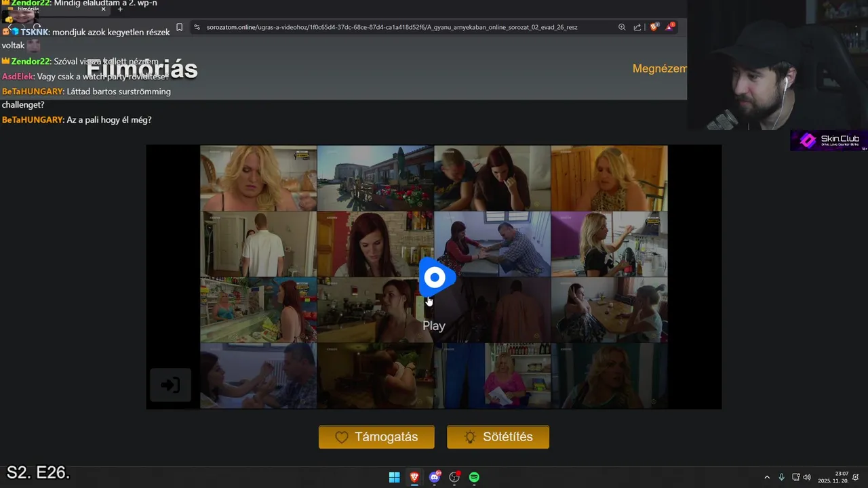Image resolution: width=868 pixels, height=488 pixels.
Task: Open the Windows Start menu
Action: pos(394,477)
